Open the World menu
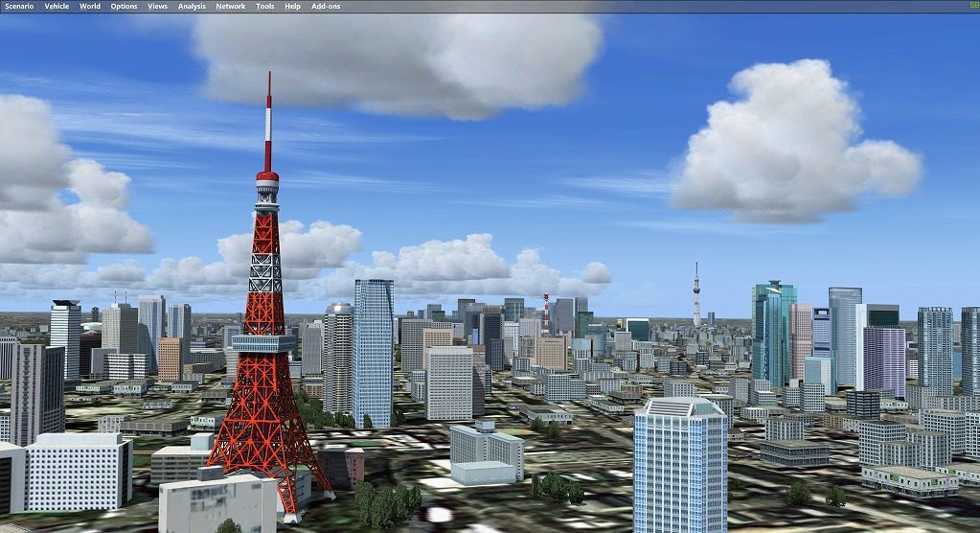The width and height of the screenshot is (980, 533). point(89,7)
